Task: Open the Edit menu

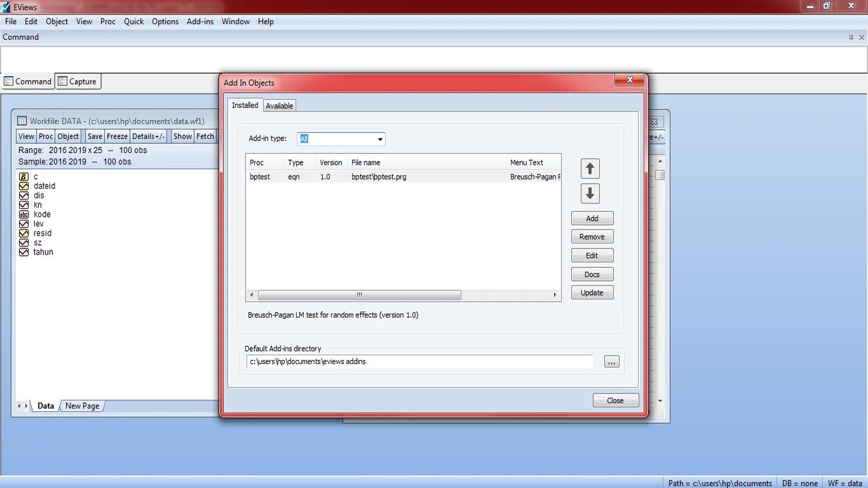Action: 31,22
